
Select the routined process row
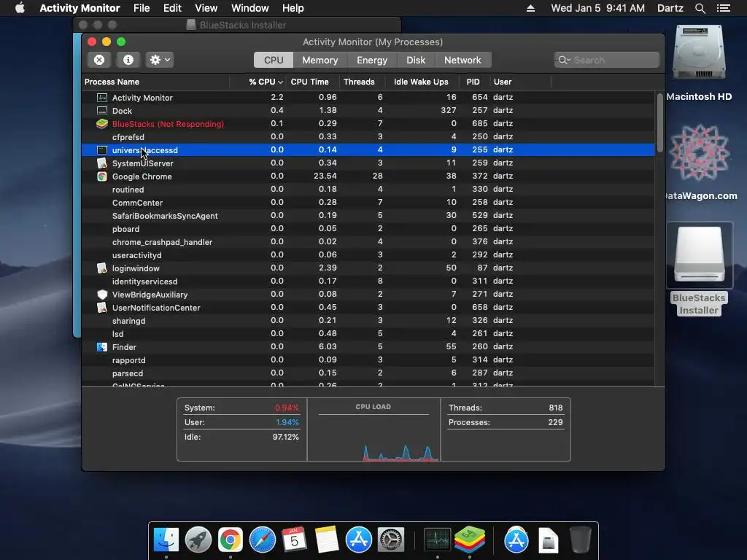368,190
